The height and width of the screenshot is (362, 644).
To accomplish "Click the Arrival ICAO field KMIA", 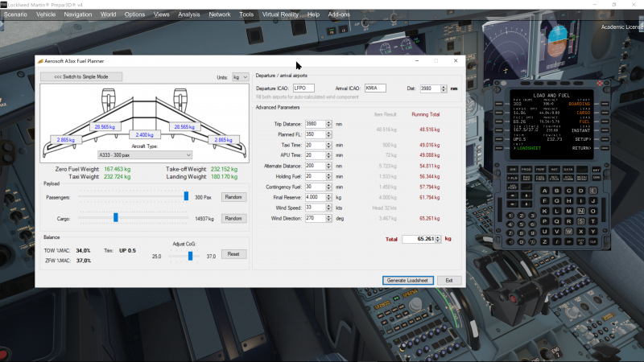I will (x=375, y=88).
